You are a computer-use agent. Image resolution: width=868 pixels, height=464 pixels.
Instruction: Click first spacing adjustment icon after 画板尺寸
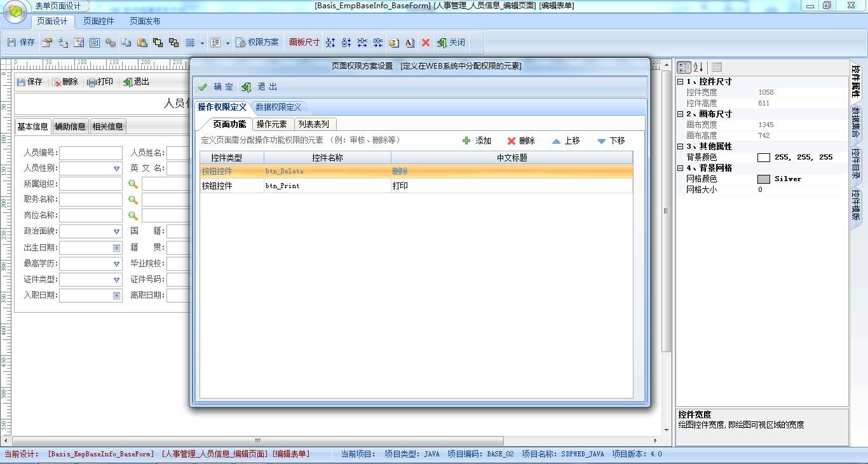click(330, 43)
